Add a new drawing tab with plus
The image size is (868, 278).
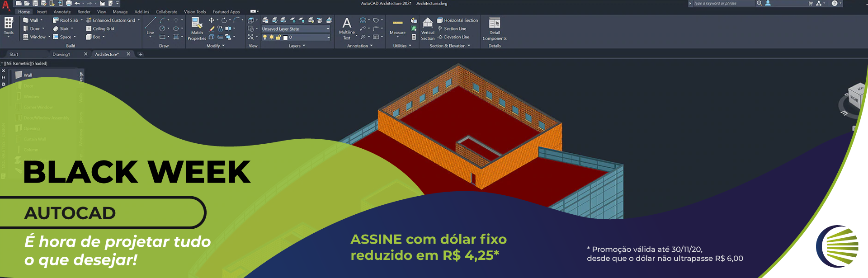click(141, 54)
